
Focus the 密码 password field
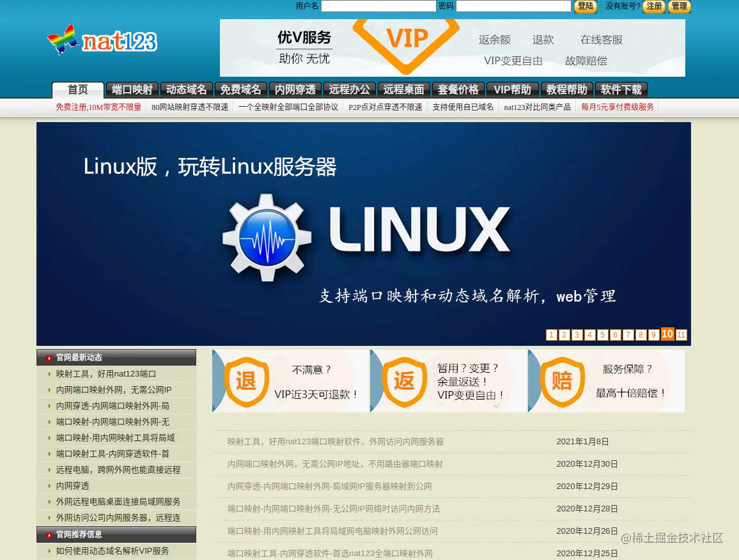click(514, 6)
